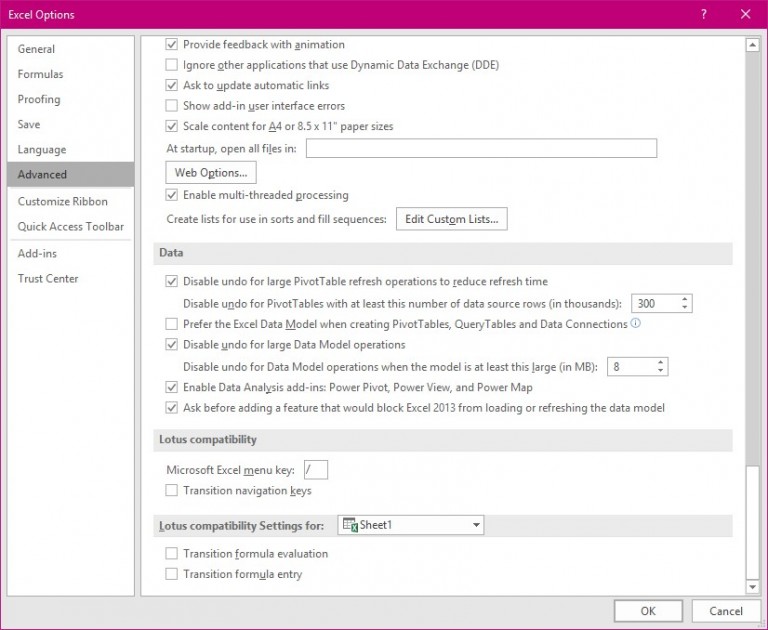Screen dimensions: 768x630
Task: Increase Data Model size threshold in MB
Action: tap(660, 362)
